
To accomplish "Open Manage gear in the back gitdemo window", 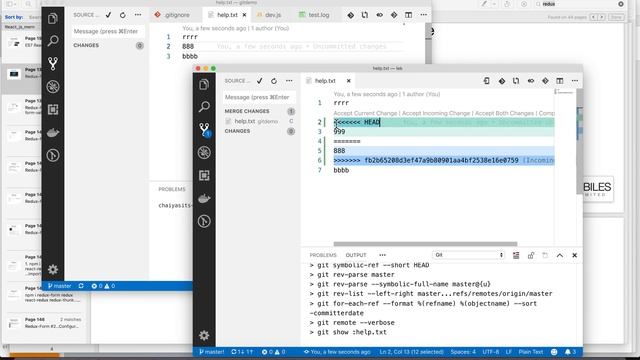I will tap(53, 269).
